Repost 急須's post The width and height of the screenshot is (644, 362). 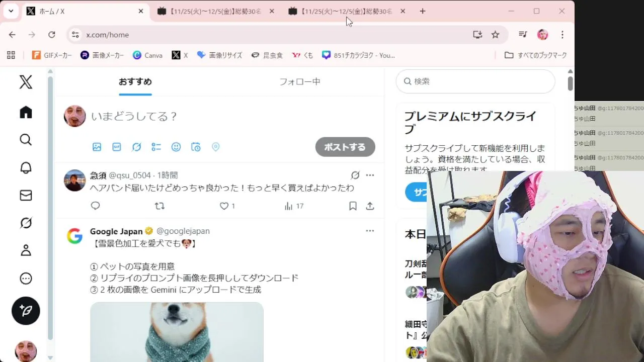click(159, 206)
